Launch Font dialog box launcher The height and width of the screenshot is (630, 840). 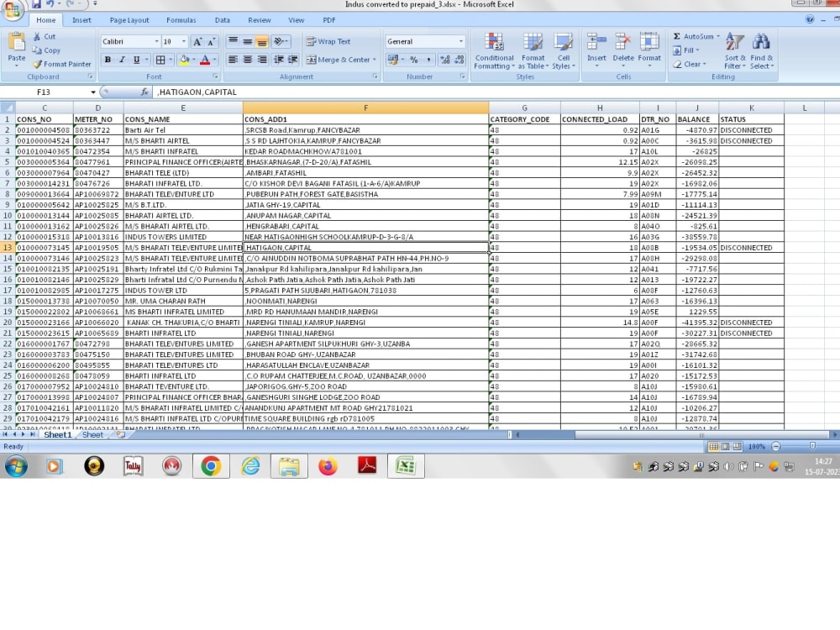215,76
